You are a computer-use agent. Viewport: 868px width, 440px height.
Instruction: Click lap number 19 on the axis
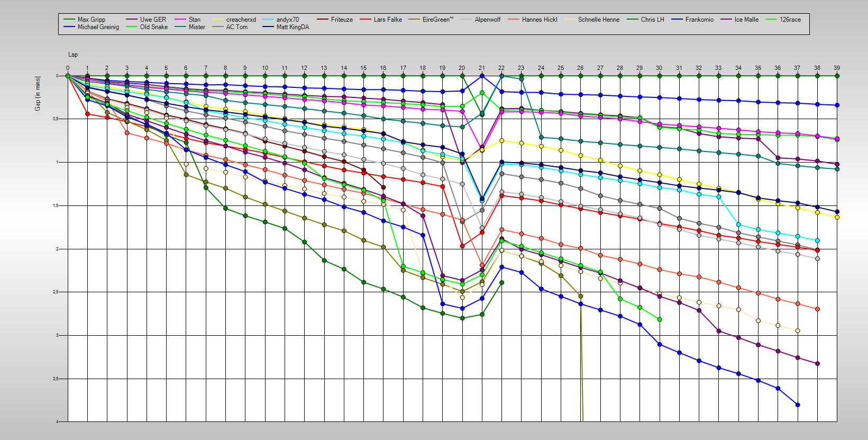(x=442, y=68)
